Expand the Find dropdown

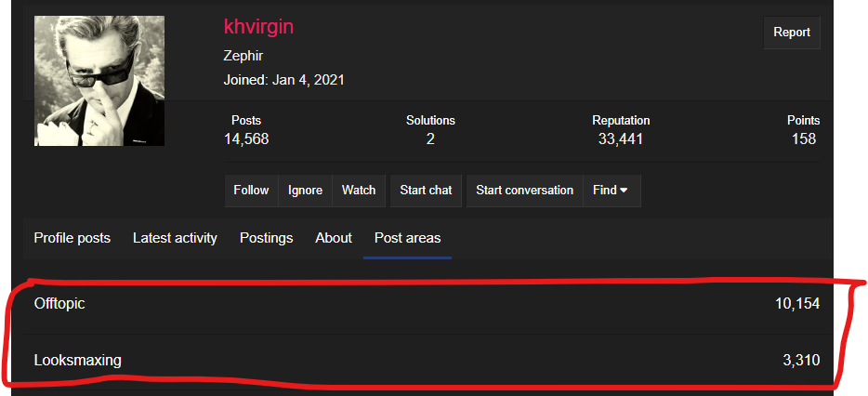tap(612, 191)
